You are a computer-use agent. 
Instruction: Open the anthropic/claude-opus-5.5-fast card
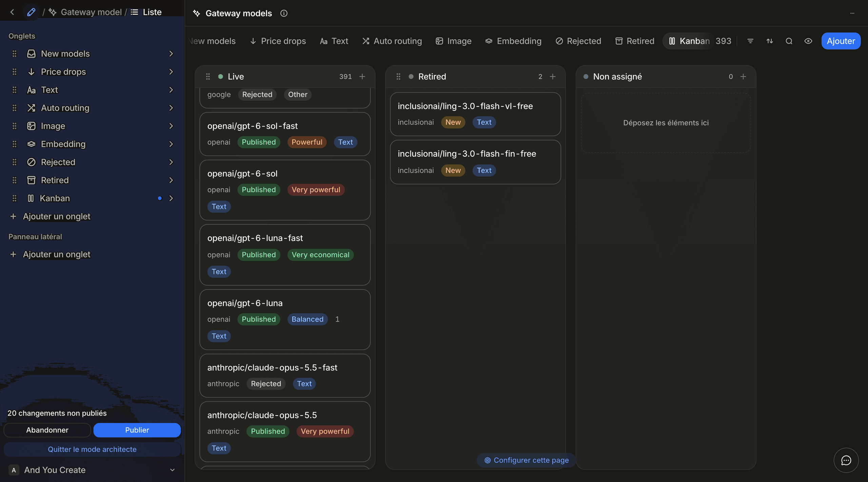click(x=285, y=376)
